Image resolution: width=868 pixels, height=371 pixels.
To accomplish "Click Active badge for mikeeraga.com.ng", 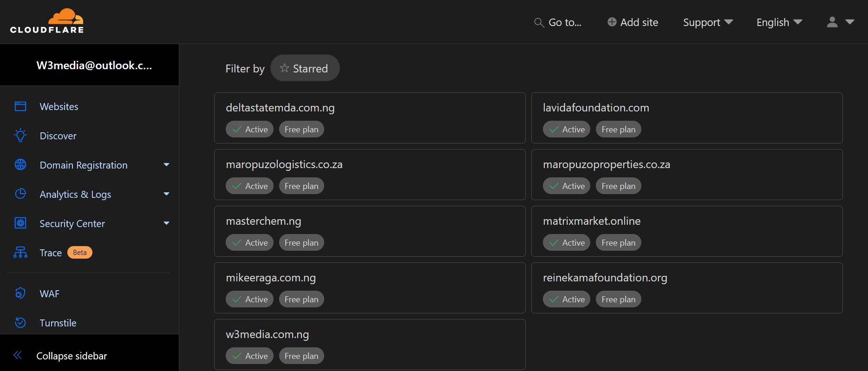I will tap(249, 299).
